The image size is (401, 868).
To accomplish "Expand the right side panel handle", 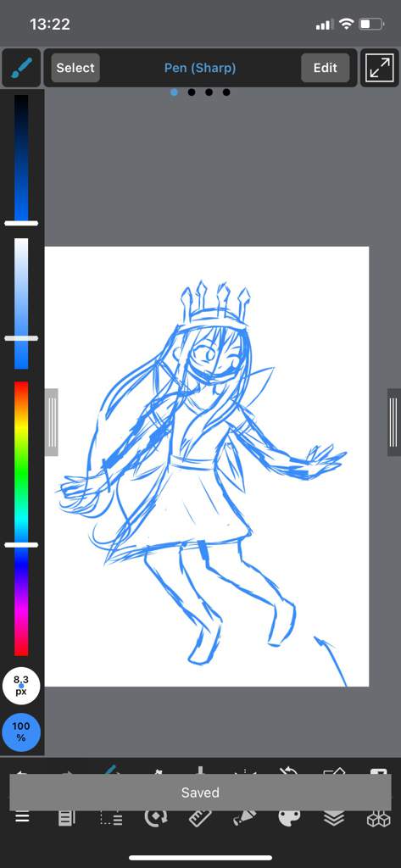I will (394, 422).
